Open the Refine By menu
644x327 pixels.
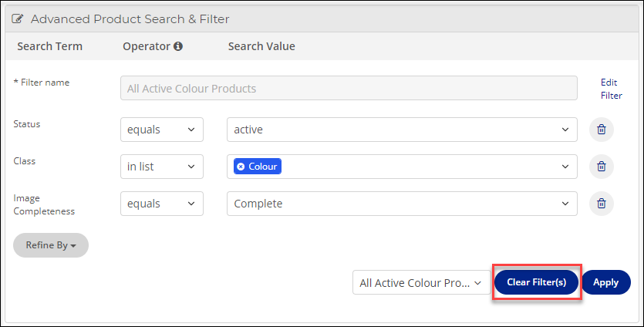click(51, 245)
